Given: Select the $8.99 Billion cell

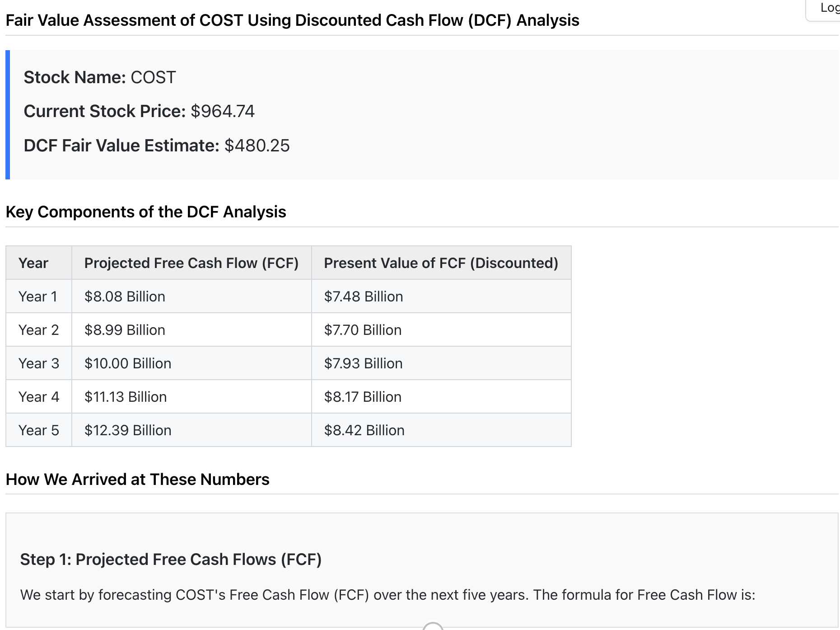Looking at the screenshot, I should coord(191,330).
